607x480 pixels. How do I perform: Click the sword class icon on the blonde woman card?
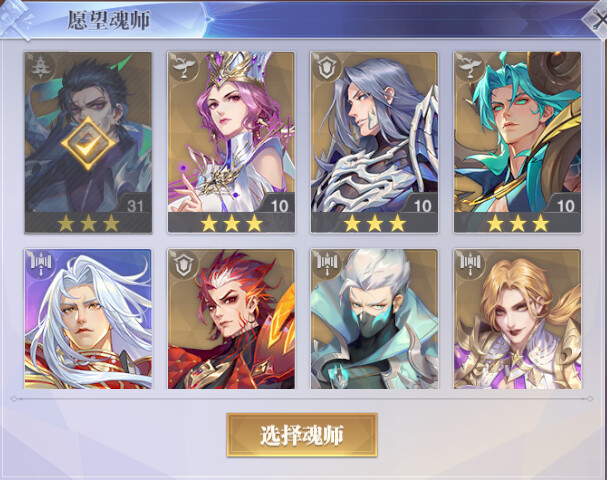pos(469,264)
